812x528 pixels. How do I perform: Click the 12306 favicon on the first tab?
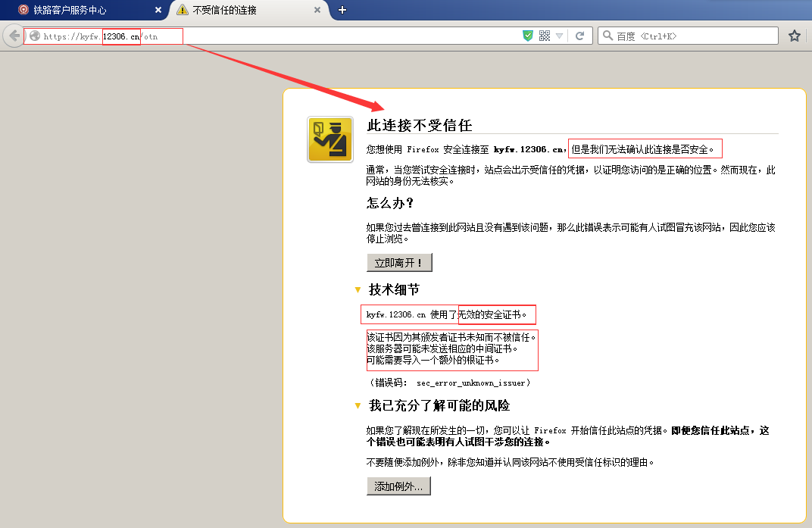25,10
